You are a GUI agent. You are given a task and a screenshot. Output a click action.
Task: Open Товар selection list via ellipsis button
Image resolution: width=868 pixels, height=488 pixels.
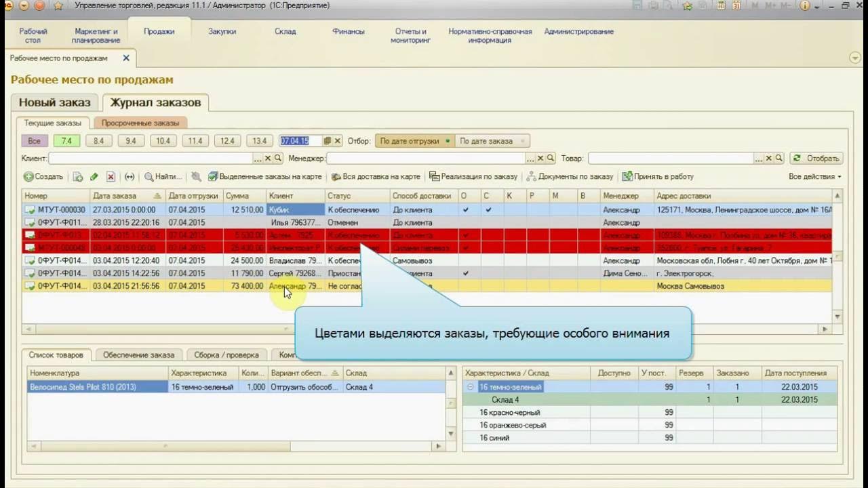758,158
